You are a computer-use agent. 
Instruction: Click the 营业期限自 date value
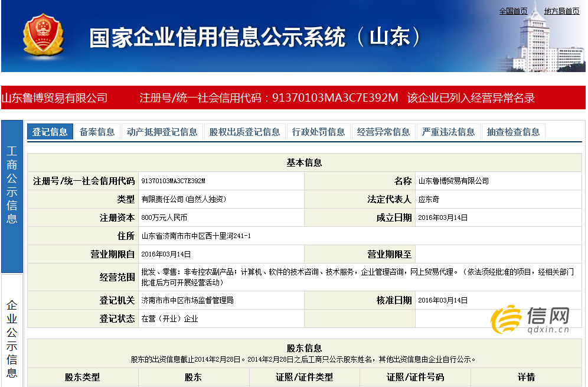tap(166, 255)
